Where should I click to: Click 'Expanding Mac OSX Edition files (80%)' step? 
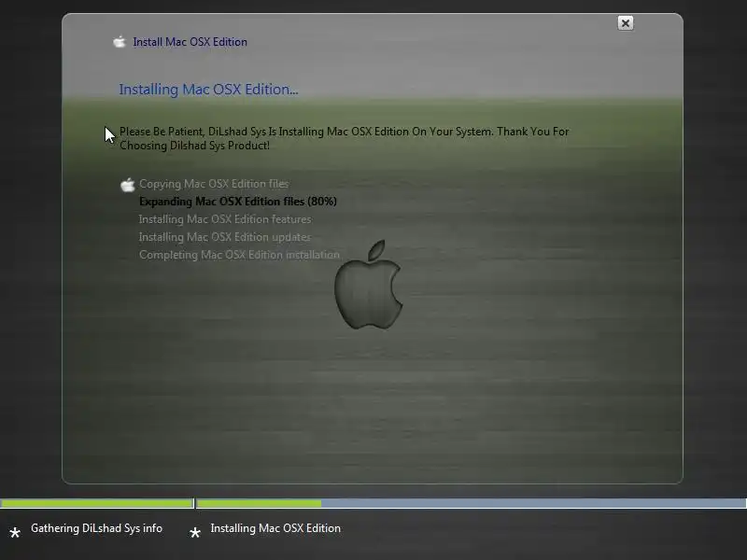click(x=238, y=202)
